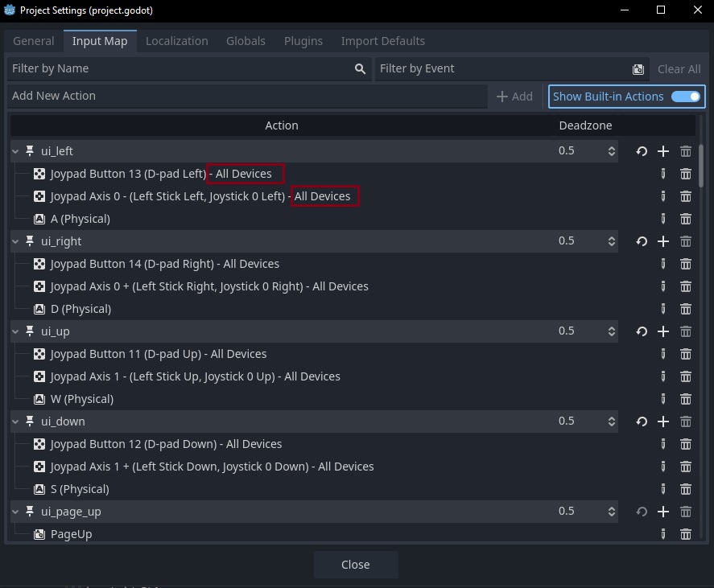Viewport: 714px width, 588px height.
Task: Collapse the ui_left action tree
Action: (16, 151)
